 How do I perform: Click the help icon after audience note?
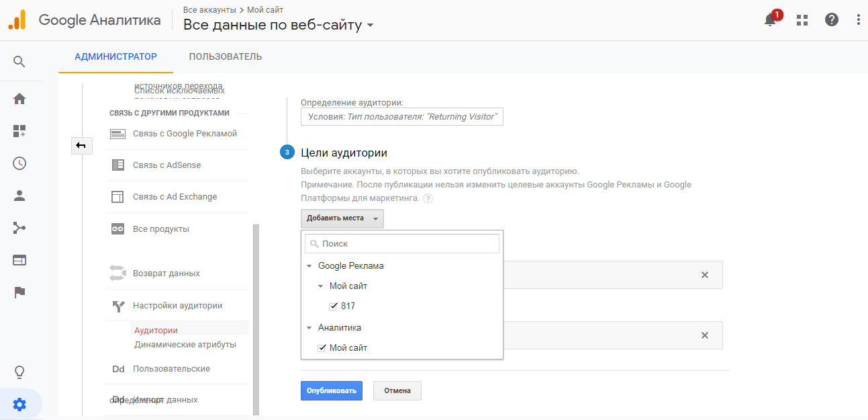tap(428, 198)
